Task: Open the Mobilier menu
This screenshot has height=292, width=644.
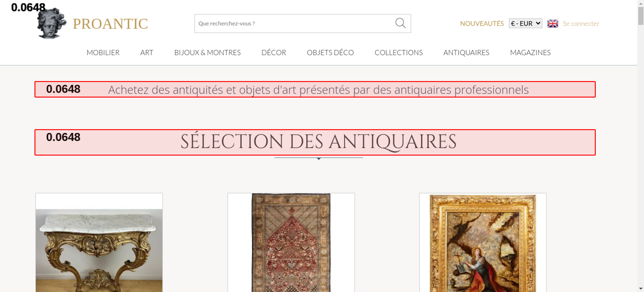Action: click(x=103, y=52)
